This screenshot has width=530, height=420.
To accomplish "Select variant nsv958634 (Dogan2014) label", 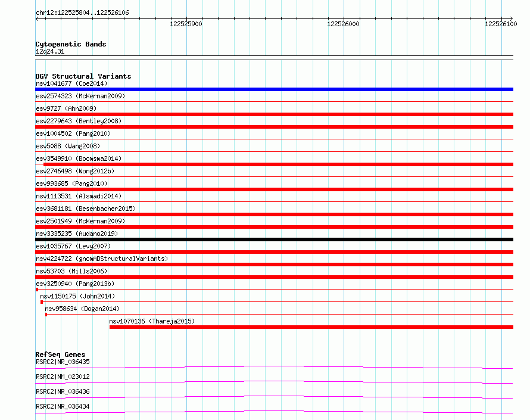I will (82, 309).
